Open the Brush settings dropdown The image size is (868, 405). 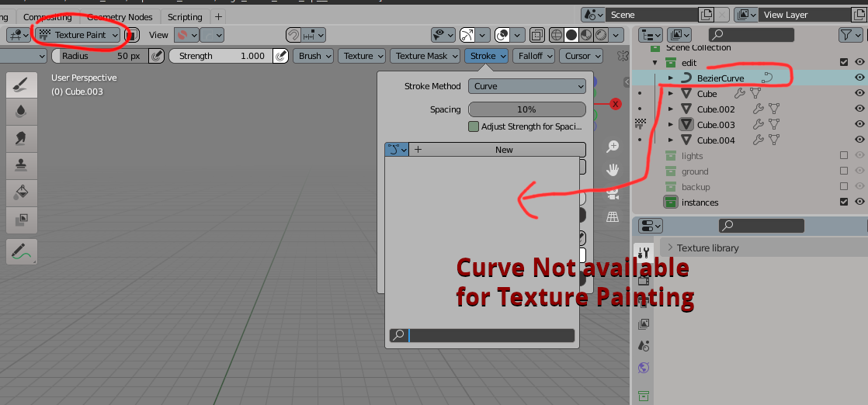(x=314, y=56)
